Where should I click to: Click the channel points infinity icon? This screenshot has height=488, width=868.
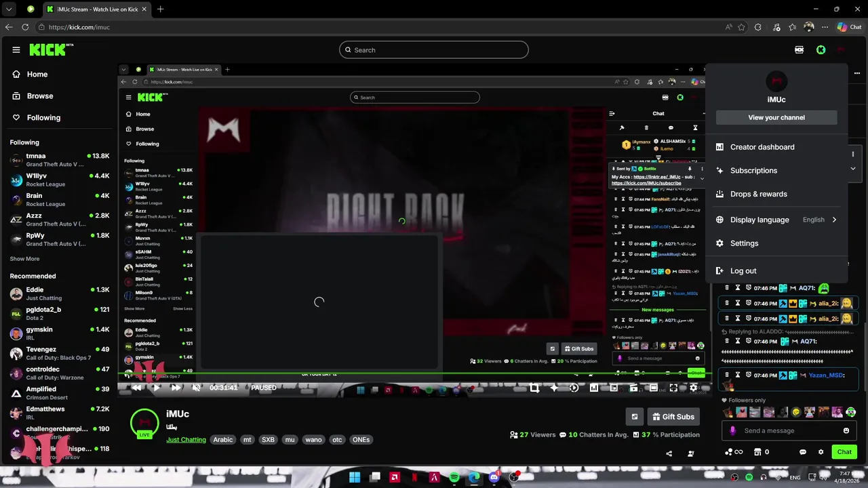click(x=734, y=452)
